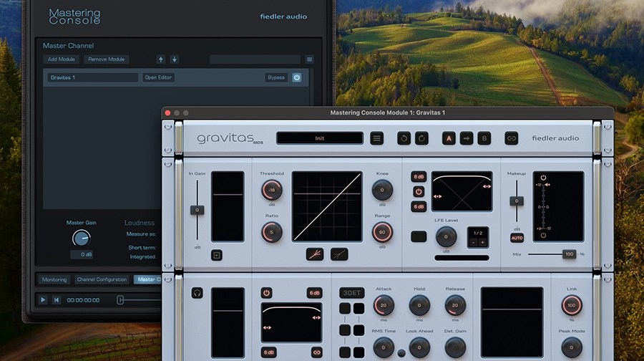
Task: Open the Master Channel hamburger menu
Action: 309,59
